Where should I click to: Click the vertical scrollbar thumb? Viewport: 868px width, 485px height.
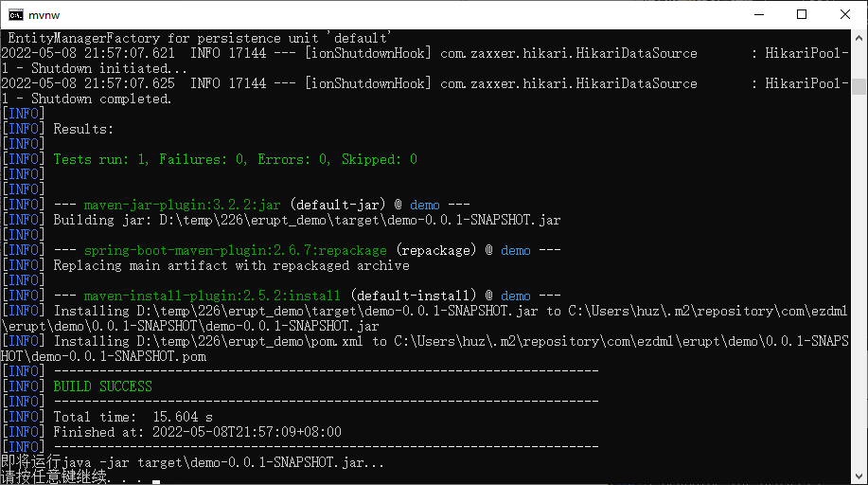[859, 86]
